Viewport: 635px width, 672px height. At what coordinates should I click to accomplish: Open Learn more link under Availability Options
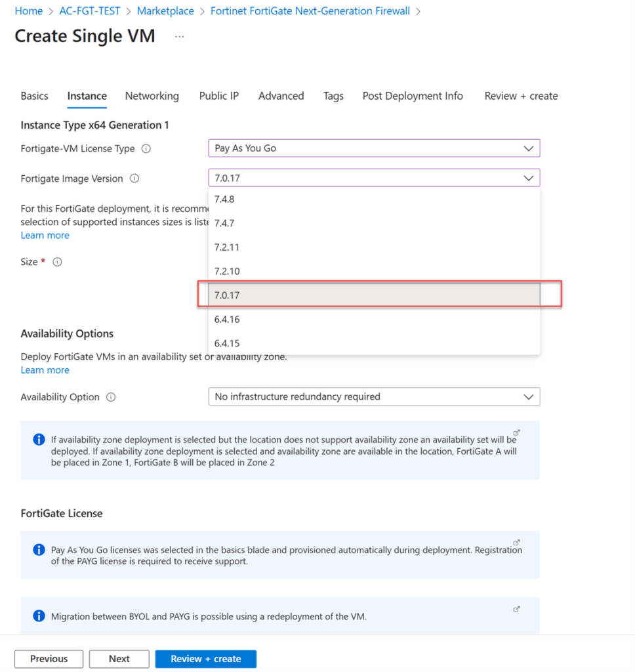pyautogui.click(x=45, y=370)
